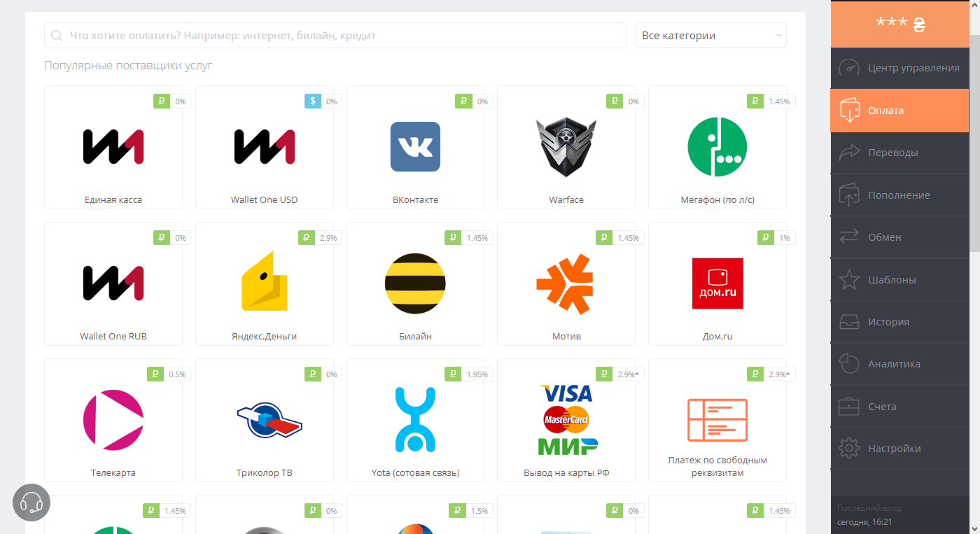Click the Популярные поставщики услуг heading
Screen dimensions: 980x534
pos(128,66)
